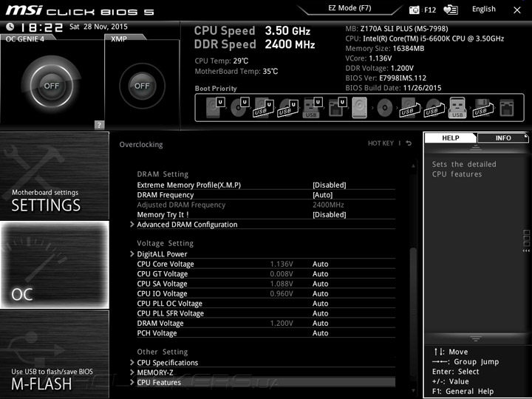Expand the MEMORY-Z submenu
Screen dimensions: 532x399
[154, 372]
